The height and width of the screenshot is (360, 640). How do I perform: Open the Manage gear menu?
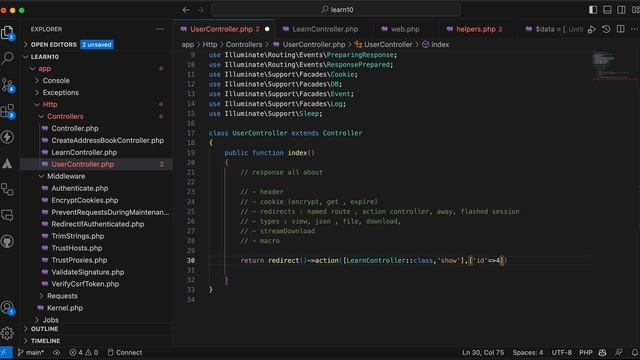click(x=7, y=333)
